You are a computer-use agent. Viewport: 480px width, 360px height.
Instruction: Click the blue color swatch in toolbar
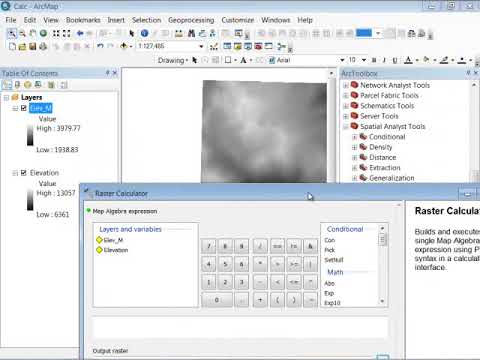pos(364,33)
